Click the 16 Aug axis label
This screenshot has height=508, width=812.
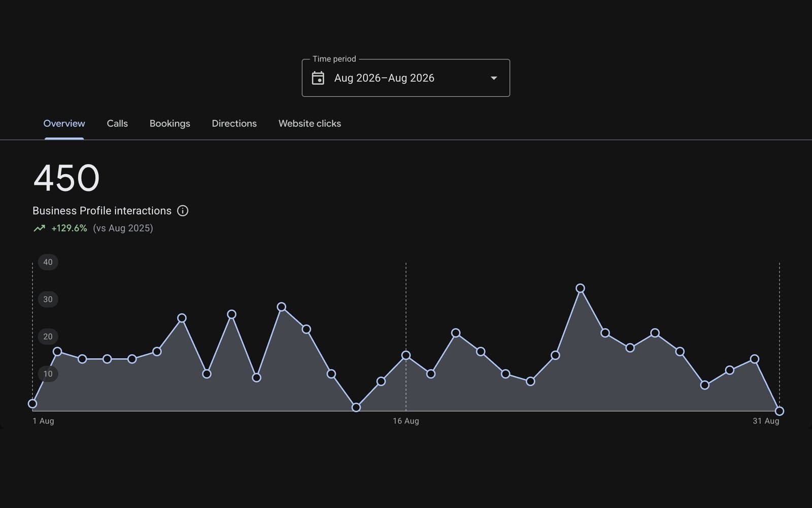406,421
